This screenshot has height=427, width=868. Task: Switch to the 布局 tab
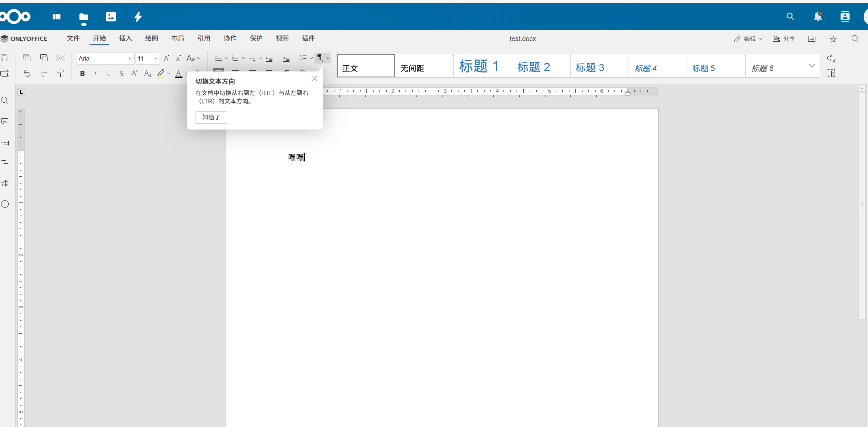178,38
